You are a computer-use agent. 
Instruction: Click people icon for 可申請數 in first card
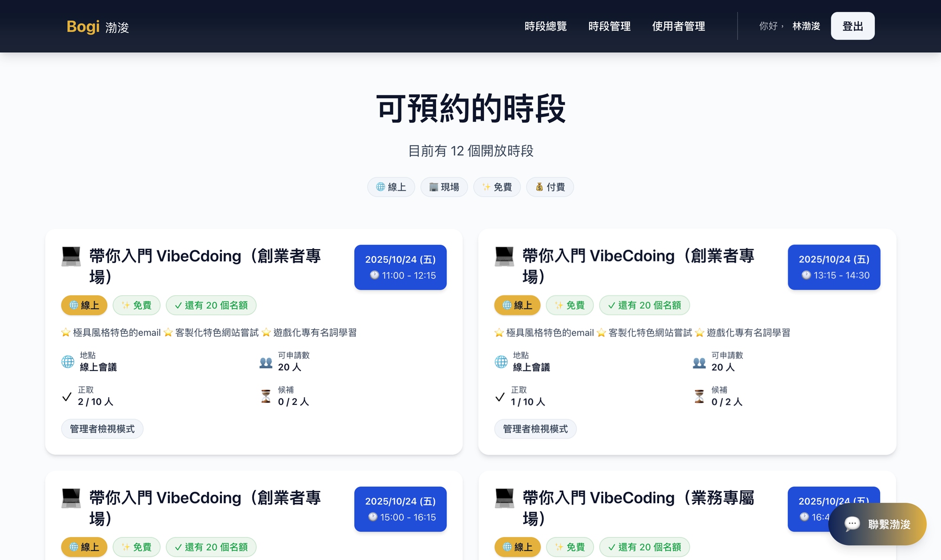[x=266, y=363]
